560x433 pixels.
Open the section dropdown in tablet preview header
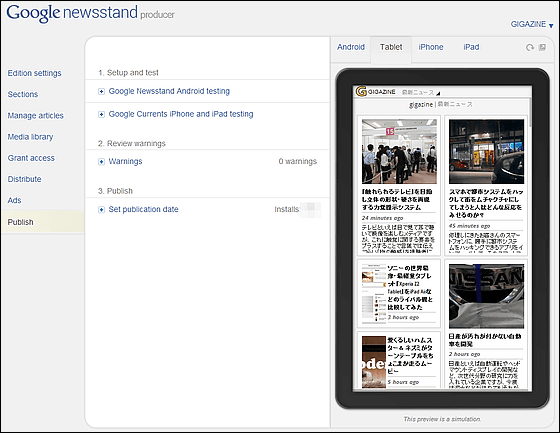pos(421,93)
